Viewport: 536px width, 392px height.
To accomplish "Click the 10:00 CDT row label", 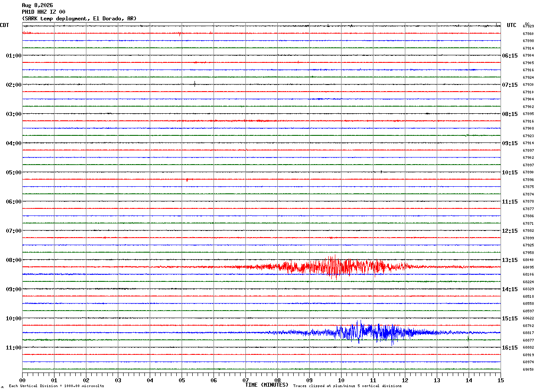I will pos(13,318).
